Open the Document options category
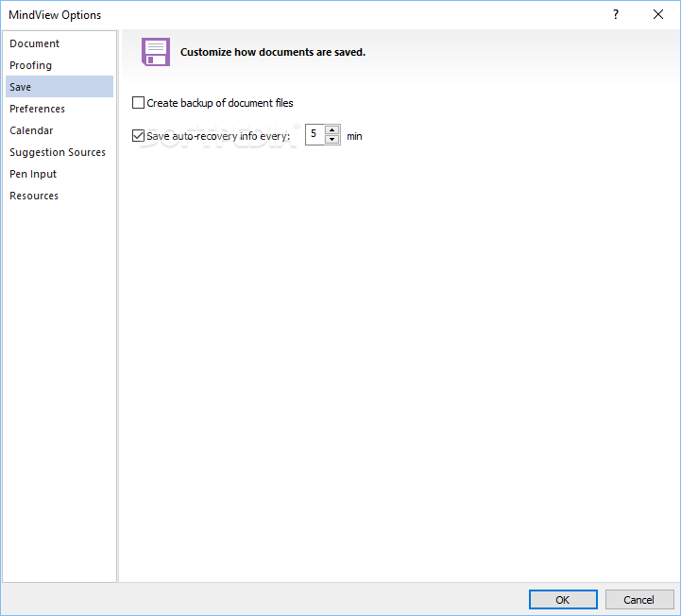The height and width of the screenshot is (616, 681). (x=60, y=43)
